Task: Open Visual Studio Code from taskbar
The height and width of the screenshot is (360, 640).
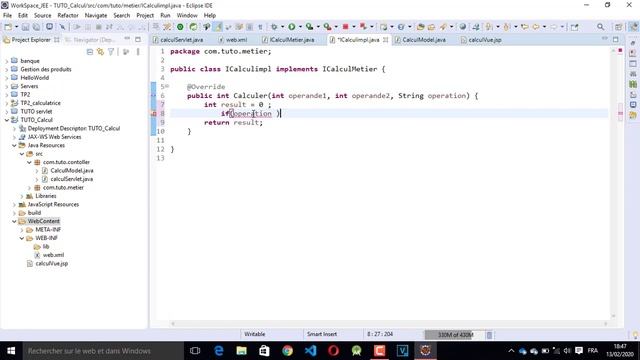Action: 310,351
